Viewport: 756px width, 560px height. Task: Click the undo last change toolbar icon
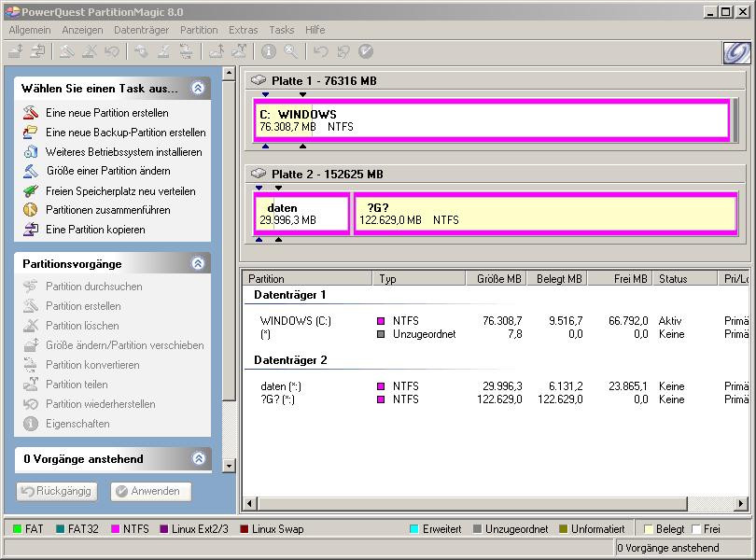coord(321,51)
